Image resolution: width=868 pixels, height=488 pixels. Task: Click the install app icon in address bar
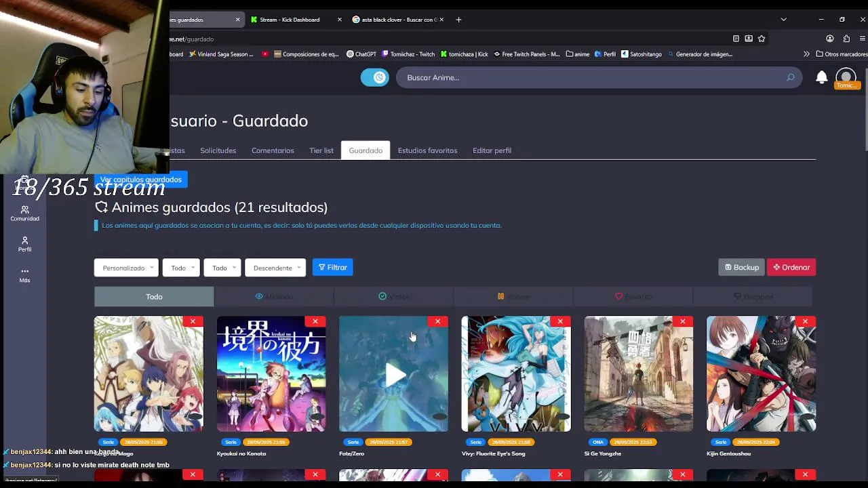click(x=749, y=39)
